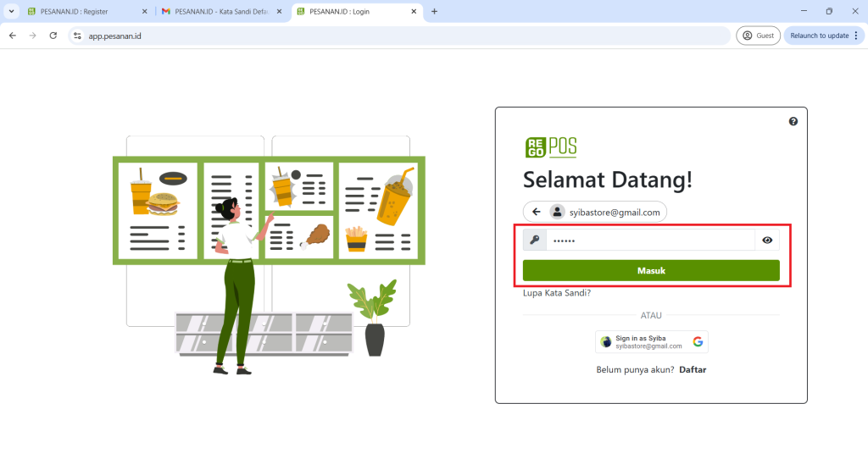Open the Guest profile menu

(x=758, y=36)
